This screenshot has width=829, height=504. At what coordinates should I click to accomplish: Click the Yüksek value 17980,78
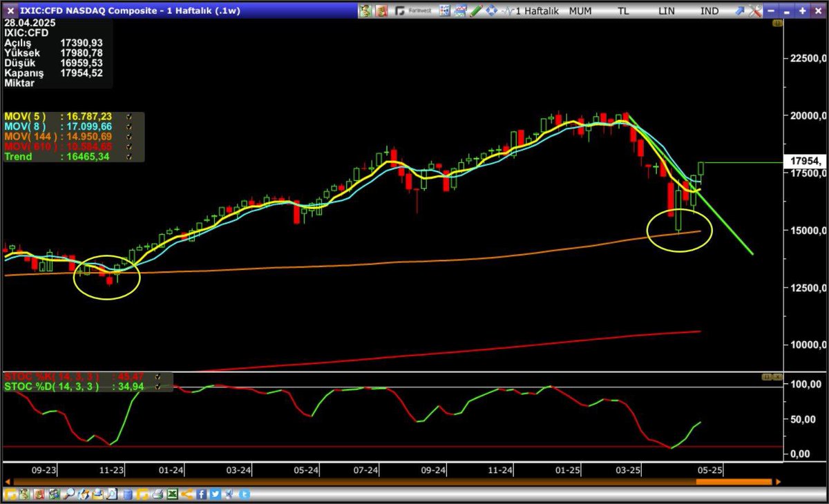[x=82, y=52]
